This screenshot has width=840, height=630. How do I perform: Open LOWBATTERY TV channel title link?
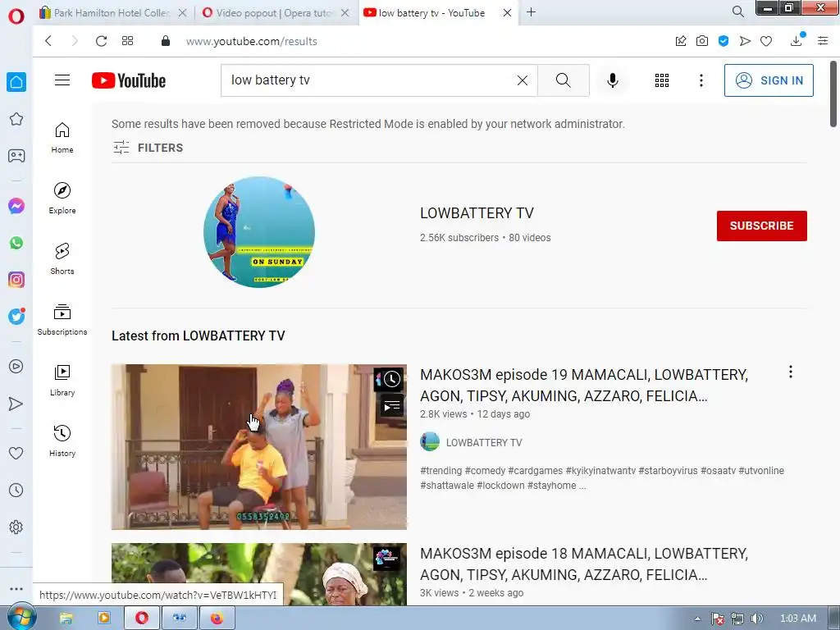[477, 213]
